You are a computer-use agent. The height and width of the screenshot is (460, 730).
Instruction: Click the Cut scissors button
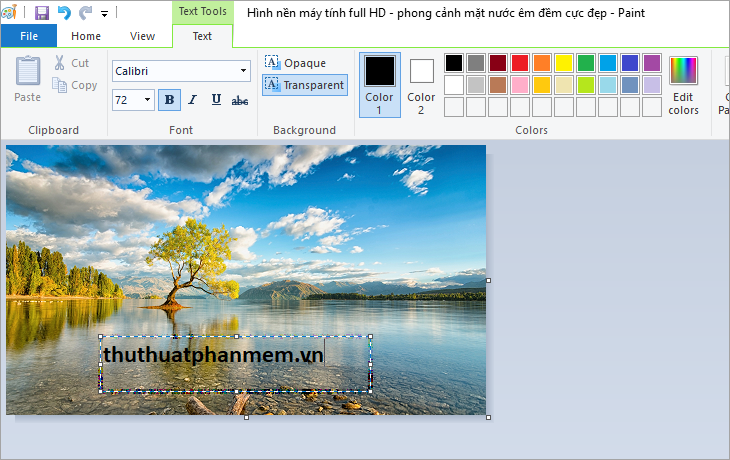click(x=72, y=63)
